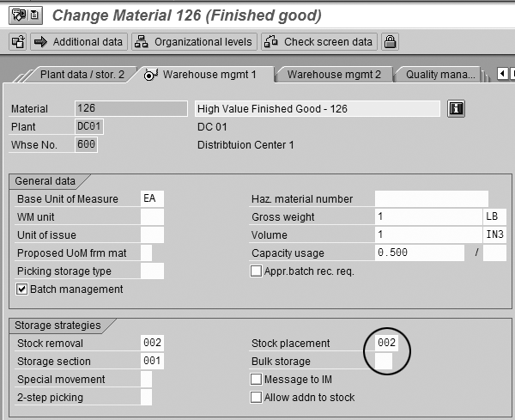Click the Stock placement field 002
This screenshot has width=515, height=420.
tap(386, 343)
